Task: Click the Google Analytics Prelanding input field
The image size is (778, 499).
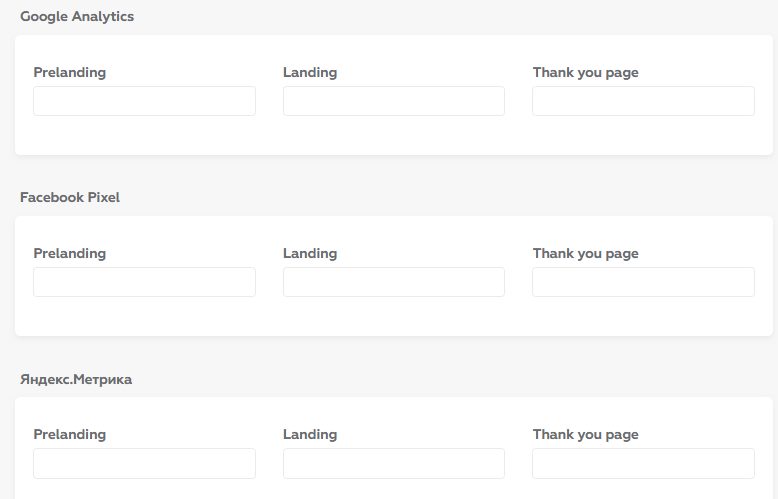Action: click(144, 101)
